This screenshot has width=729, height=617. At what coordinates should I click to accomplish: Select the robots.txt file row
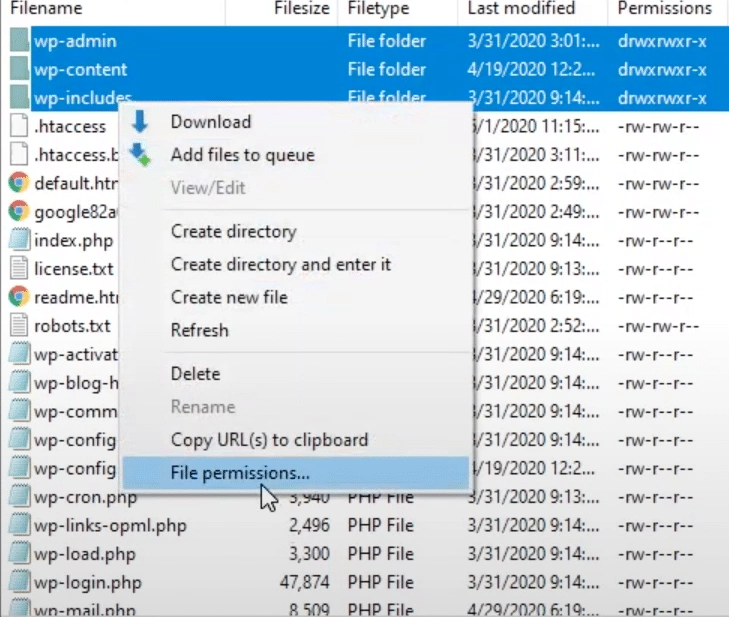[72, 325]
